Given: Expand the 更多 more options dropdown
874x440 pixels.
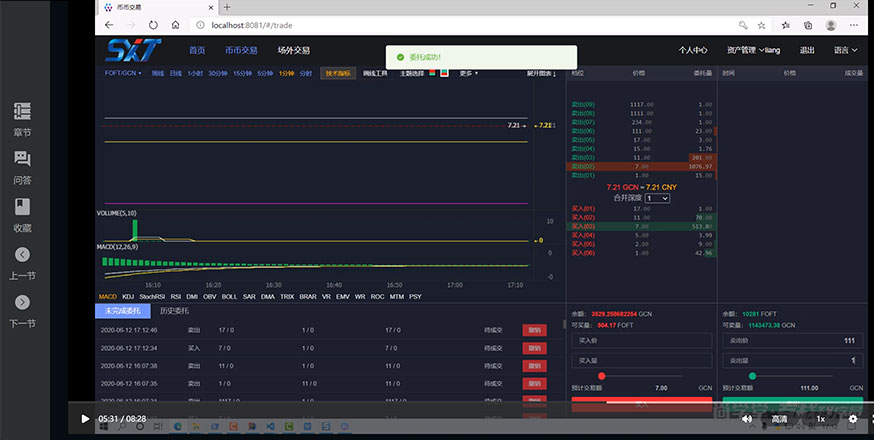Looking at the screenshot, I should 468,73.
